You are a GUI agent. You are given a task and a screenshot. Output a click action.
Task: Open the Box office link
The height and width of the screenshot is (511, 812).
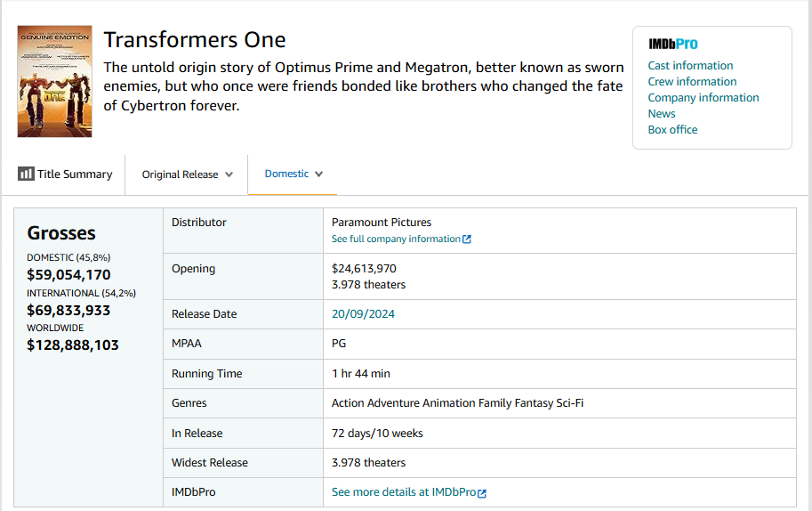[x=672, y=130]
